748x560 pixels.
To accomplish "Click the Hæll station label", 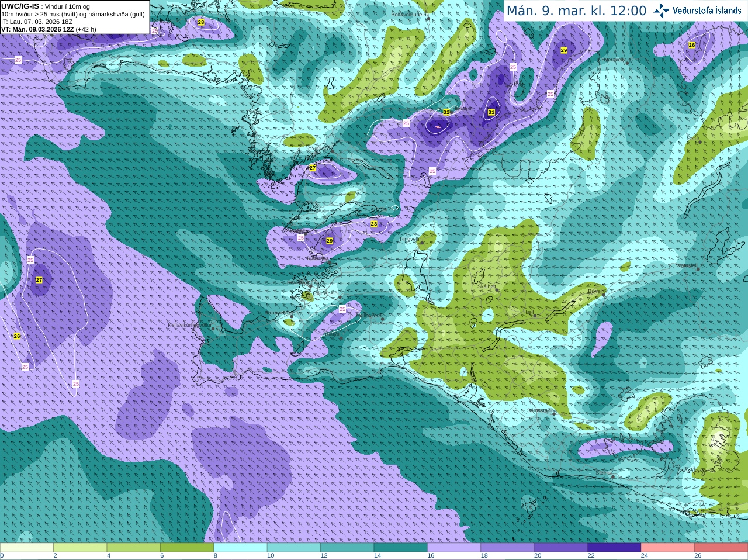I will click(x=528, y=312).
